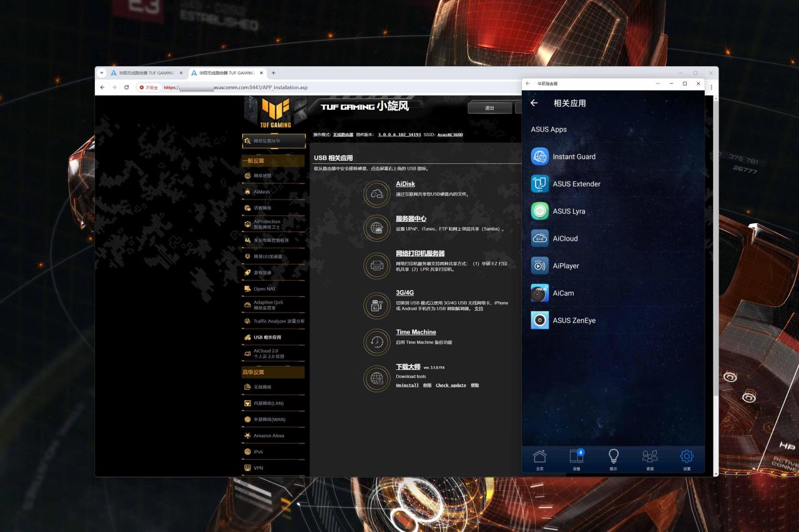
Task: Switch to the first browser tab
Action: point(147,73)
